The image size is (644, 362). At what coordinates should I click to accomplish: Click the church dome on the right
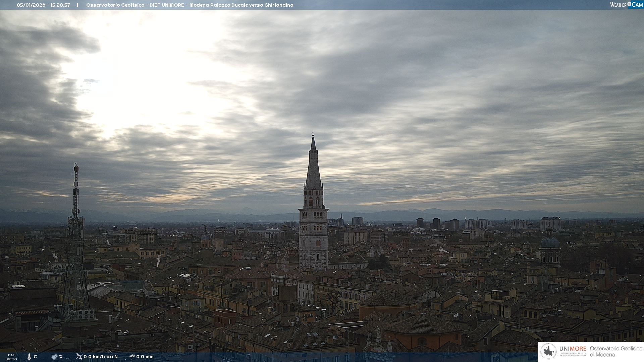[550, 241]
